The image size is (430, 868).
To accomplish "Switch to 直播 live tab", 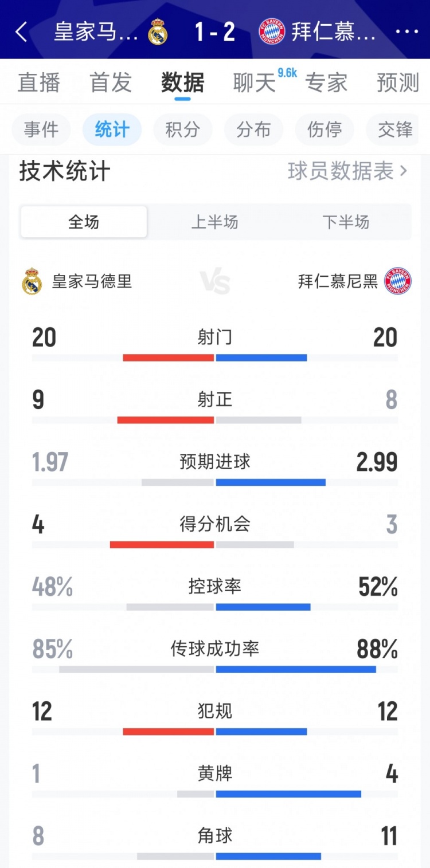I will point(39,83).
